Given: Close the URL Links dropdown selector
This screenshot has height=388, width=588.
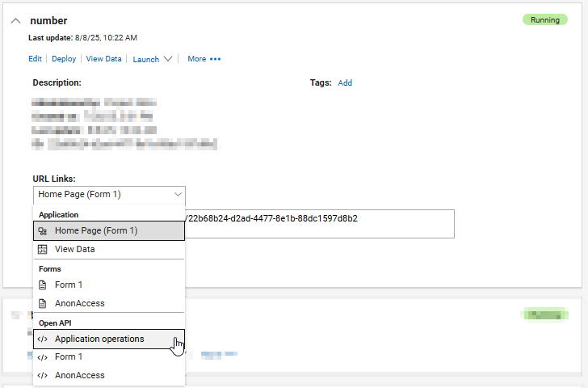Looking at the screenshot, I should point(178,195).
